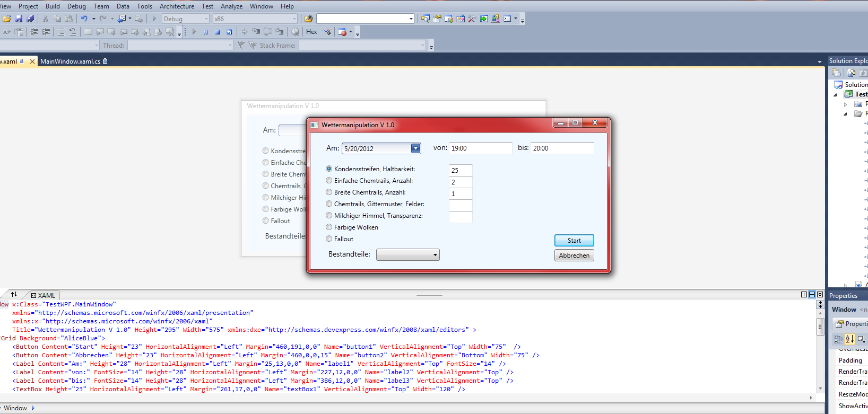The height and width of the screenshot is (414, 868).
Task: Swap panes arrows icon beside XAML tab
Action: 14,294
